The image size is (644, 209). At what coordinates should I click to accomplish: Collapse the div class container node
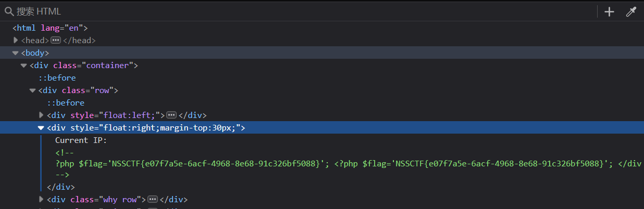(24, 66)
